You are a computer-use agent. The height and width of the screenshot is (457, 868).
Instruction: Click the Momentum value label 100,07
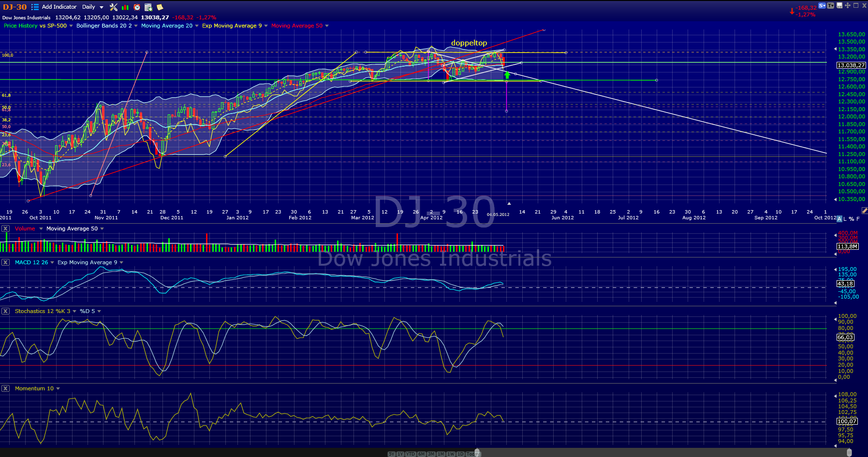(847, 421)
